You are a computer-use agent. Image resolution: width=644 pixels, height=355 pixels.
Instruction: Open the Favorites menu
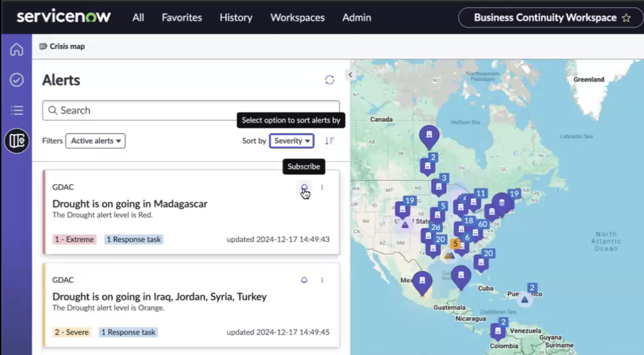pyautogui.click(x=182, y=18)
